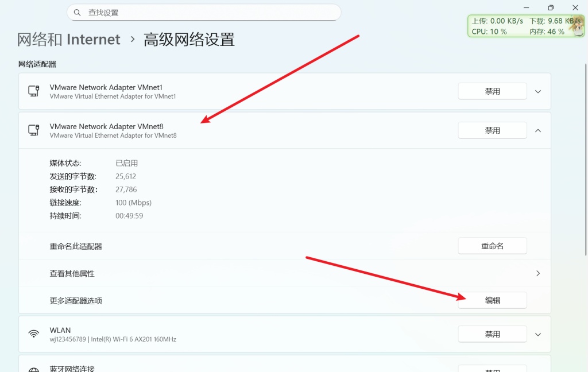Select VMware Network Adapter VMnet1 title
This screenshot has width=588, height=372.
[106, 87]
